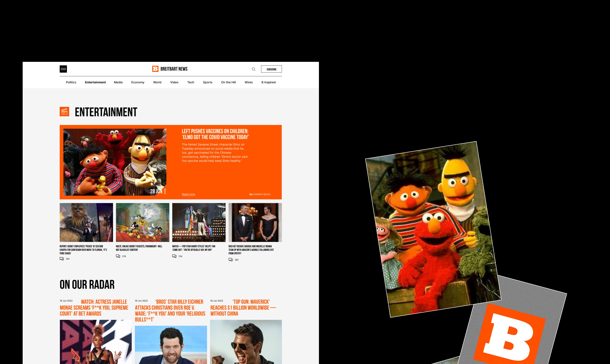This screenshot has height=364, width=610.
Task: Click Billy Eichner article photo
Action: click(171, 345)
